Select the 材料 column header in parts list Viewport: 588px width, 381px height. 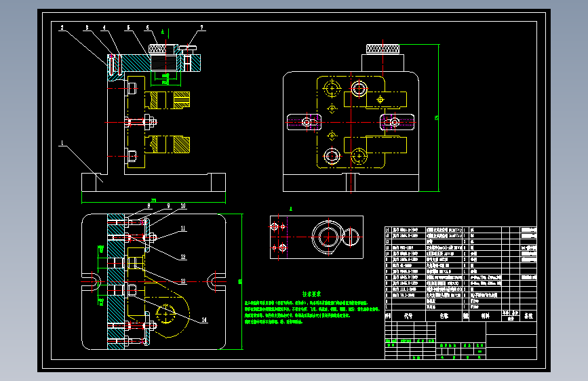pos(485,316)
